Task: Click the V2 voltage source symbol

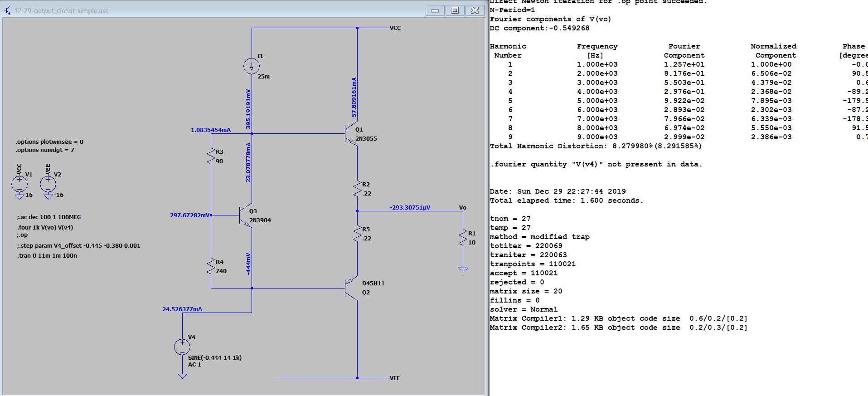Action: coord(48,184)
